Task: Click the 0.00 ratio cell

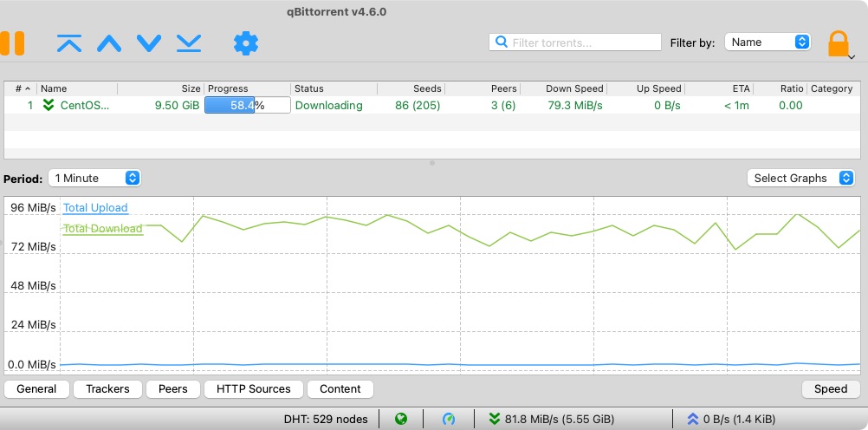Action: click(791, 105)
